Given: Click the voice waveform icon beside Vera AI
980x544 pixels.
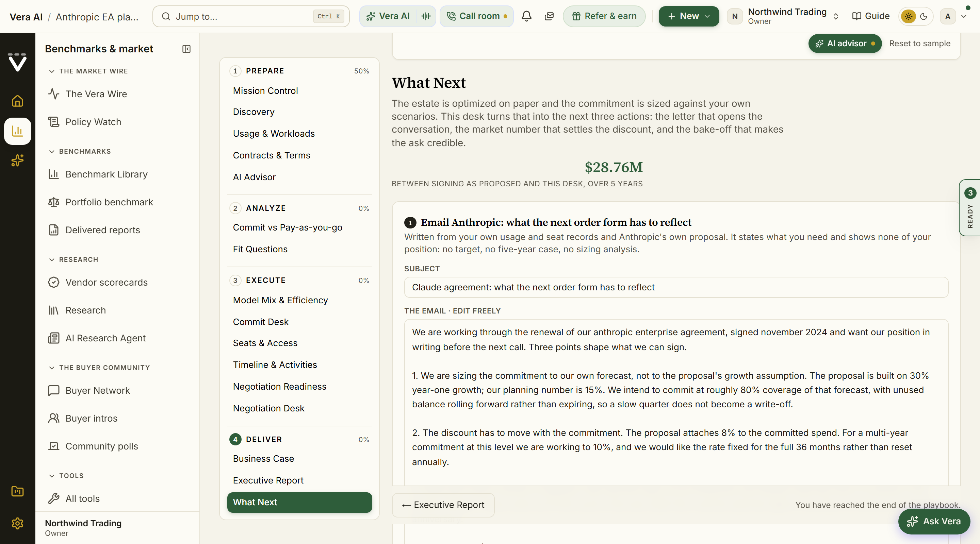Looking at the screenshot, I should 426,16.
